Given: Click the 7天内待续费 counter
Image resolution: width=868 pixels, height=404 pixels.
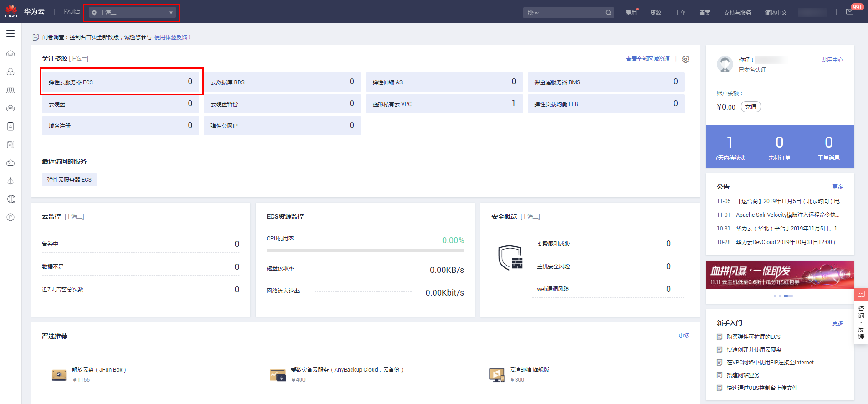Looking at the screenshot, I should (730, 148).
